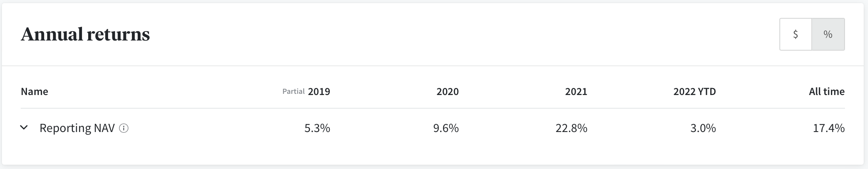Image resolution: width=868 pixels, height=169 pixels.
Task: Click the 3.0% value under 2022 YTD
Action: coord(703,128)
